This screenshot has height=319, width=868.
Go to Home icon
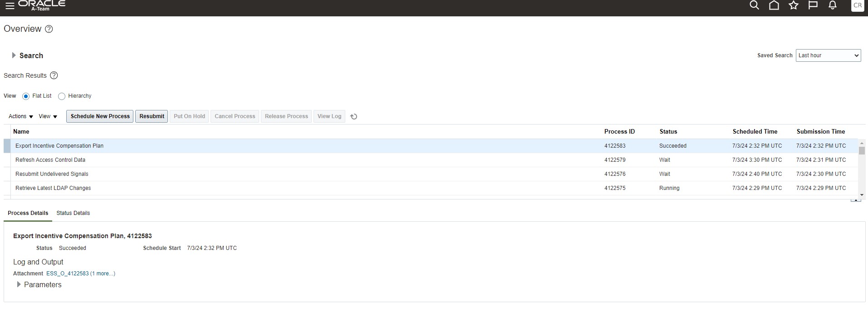(x=774, y=5)
